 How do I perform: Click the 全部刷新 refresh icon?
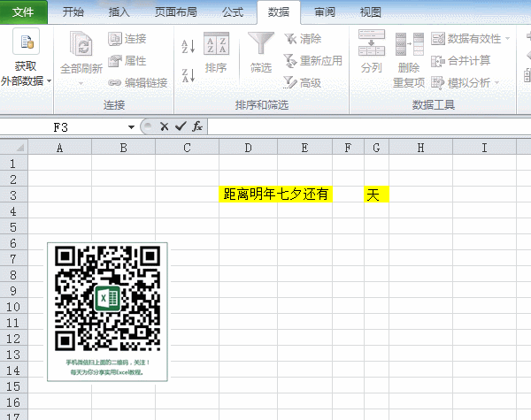click(81, 43)
